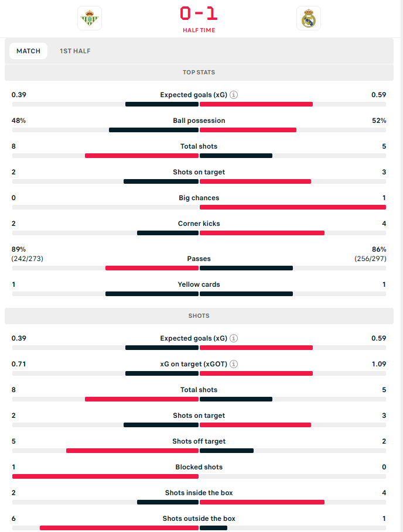Switch to the MATCH tab
Image resolution: width=403 pixels, height=532 pixels.
pos(28,51)
